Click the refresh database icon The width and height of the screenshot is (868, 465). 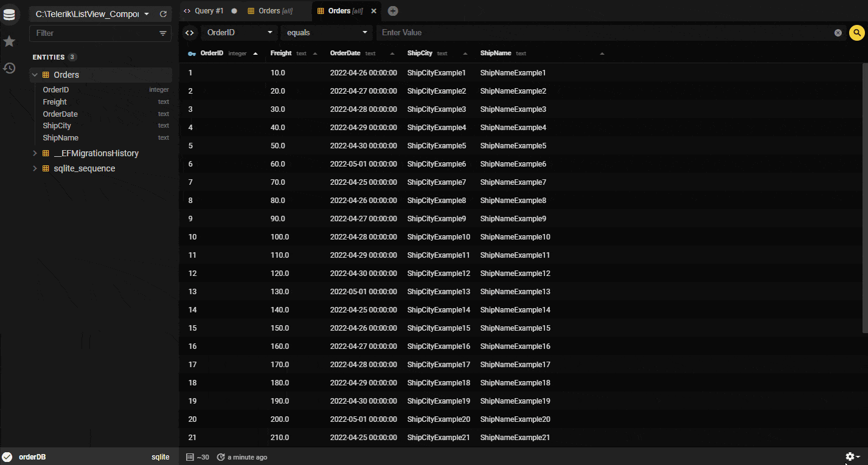tap(163, 14)
